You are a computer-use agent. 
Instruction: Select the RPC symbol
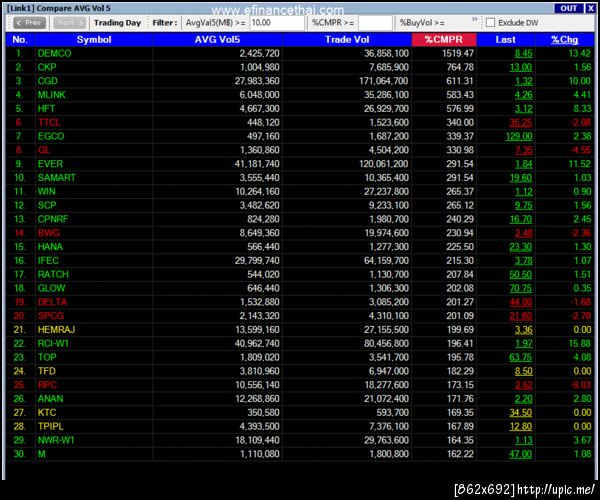(47, 385)
